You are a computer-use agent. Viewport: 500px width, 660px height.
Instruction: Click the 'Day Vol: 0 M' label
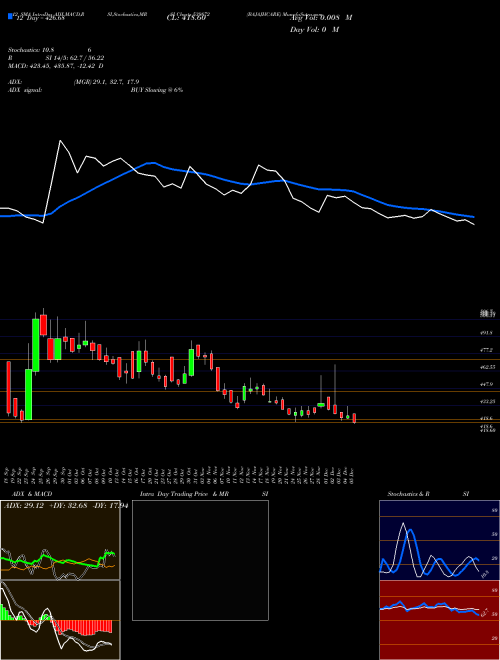tap(314, 30)
